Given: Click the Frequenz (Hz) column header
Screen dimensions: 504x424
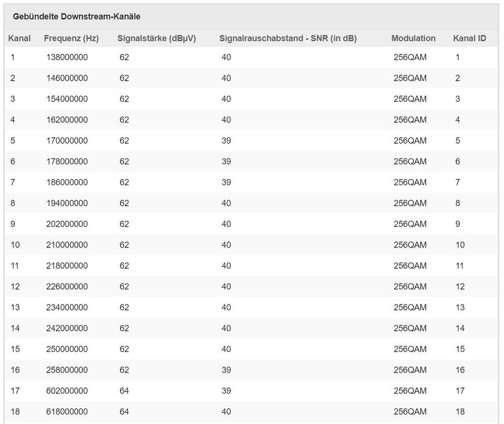Looking at the screenshot, I should pos(71,38).
